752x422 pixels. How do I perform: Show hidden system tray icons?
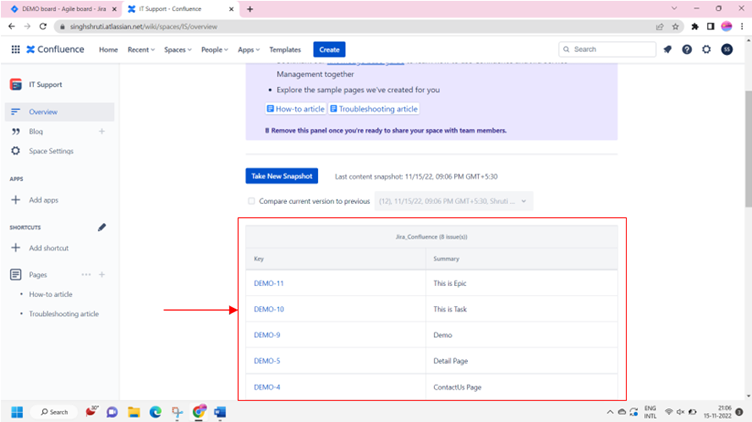tap(610, 412)
